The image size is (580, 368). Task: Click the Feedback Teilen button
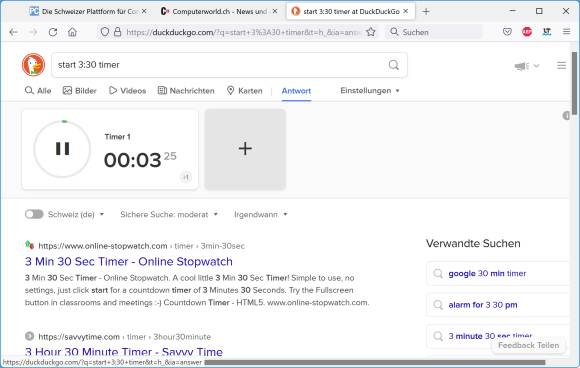(x=528, y=345)
